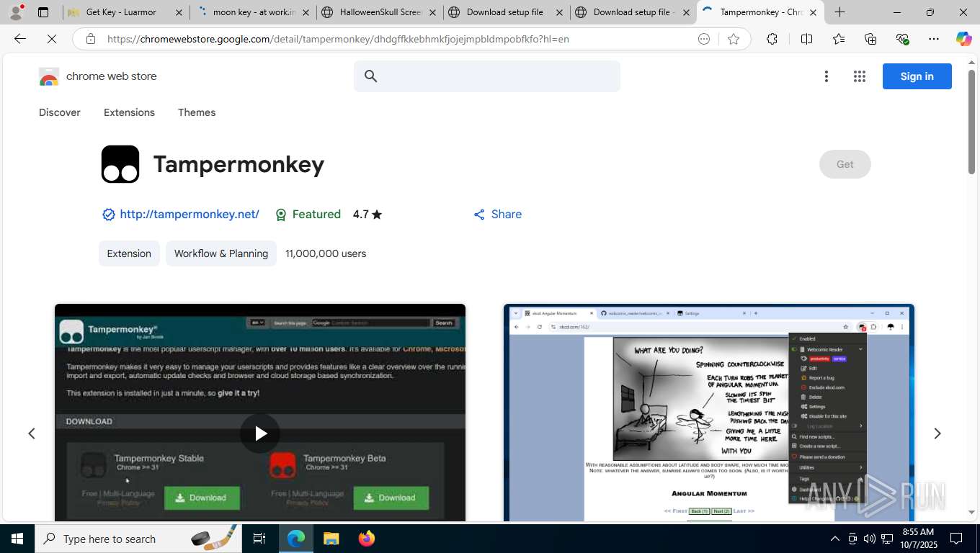Click the Tampermonkey extension logo
Viewport: 980px width, 553px height.
[x=120, y=164]
